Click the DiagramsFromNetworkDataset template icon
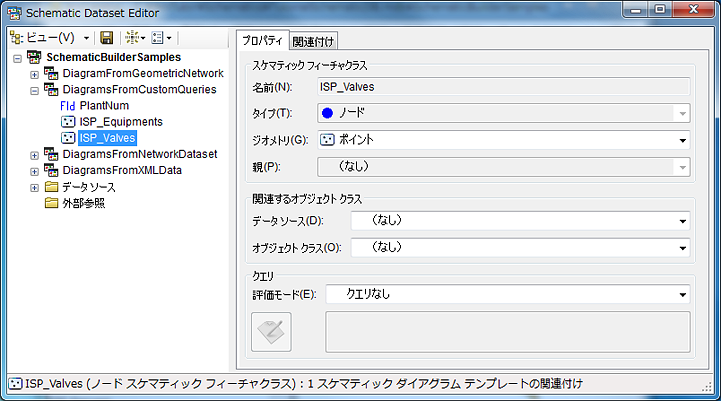This screenshot has width=721, height=401. (51, 154)
